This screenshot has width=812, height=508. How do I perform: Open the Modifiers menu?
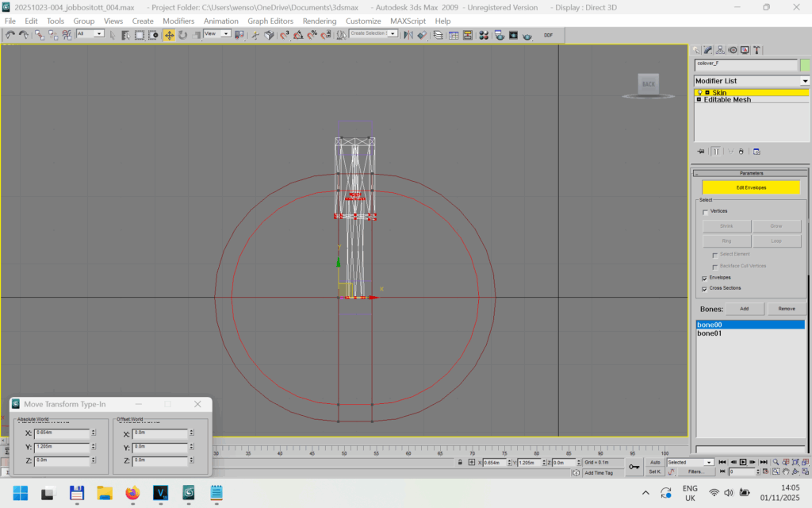[x=178, y=21]
